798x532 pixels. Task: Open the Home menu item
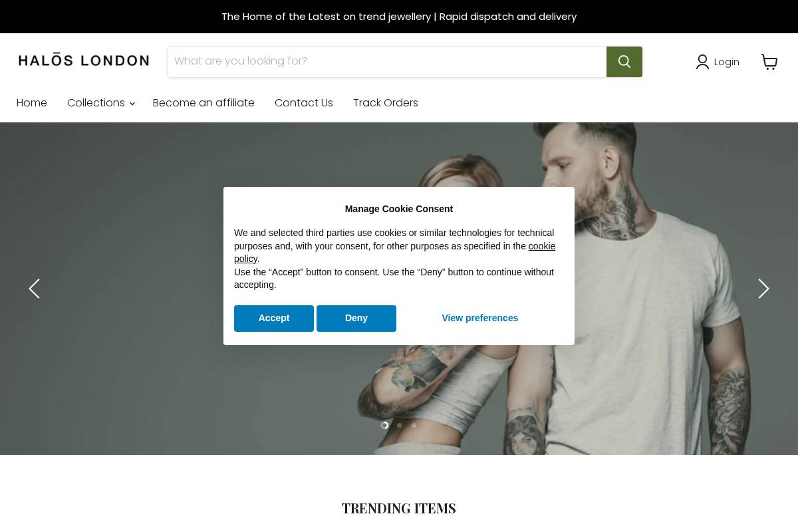tap(32, 103)
